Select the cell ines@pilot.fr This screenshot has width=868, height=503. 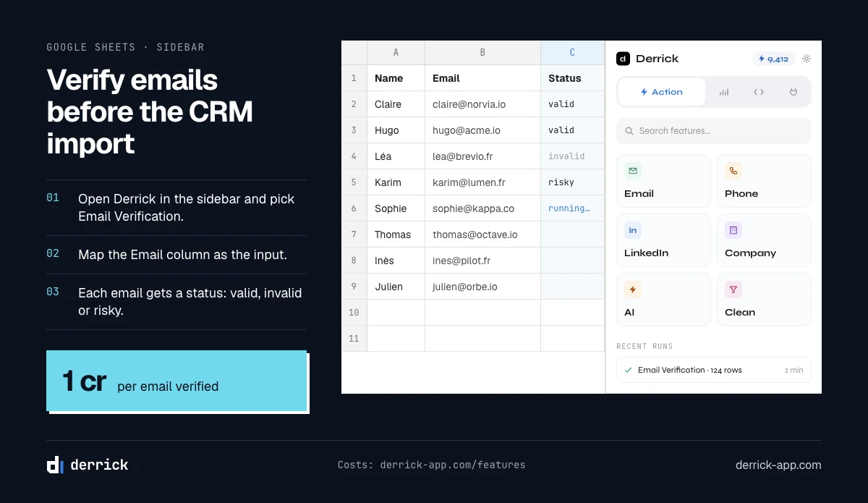click(x=482, y=261)
